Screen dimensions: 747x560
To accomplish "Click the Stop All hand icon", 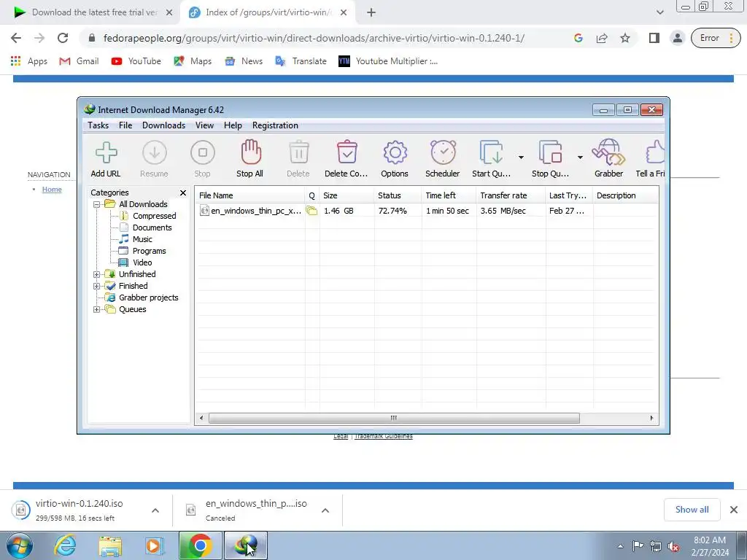I will [x=251, y=152].
